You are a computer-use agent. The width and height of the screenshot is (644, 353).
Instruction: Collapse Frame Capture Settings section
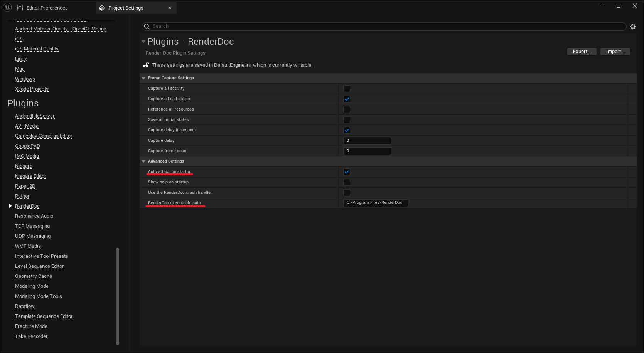pos(143,78)
